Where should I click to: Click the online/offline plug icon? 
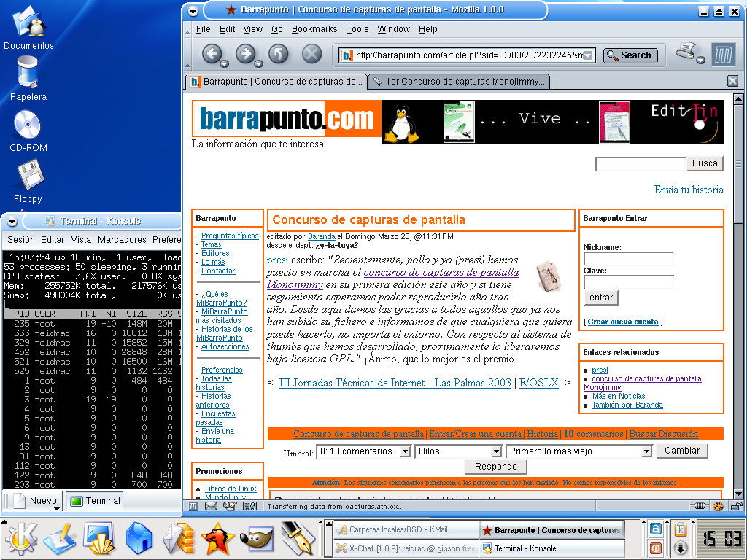click(x=700, y=506)
